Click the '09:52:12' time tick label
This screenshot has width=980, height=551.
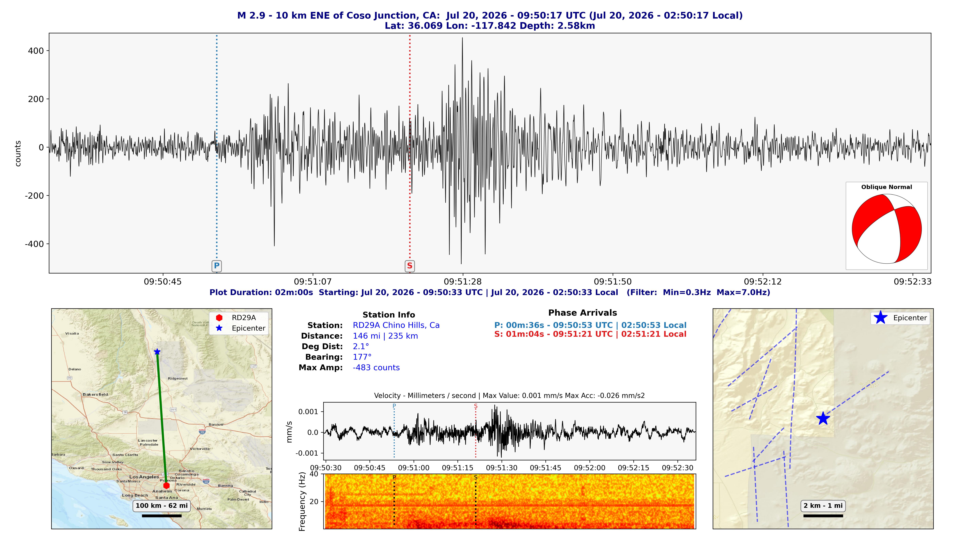pos(763,282)
